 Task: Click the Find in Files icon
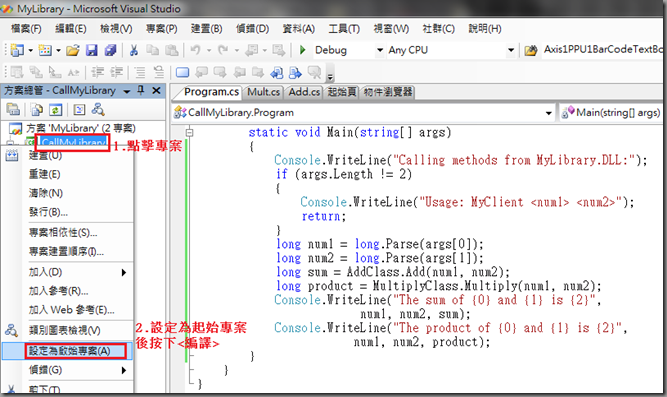530,51
